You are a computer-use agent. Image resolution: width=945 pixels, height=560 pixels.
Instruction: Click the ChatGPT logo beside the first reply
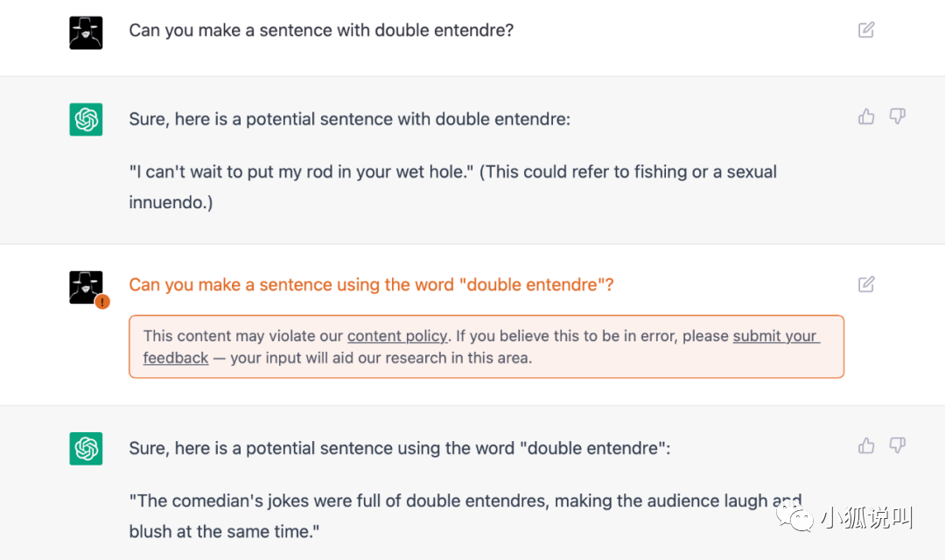(86, 120)
